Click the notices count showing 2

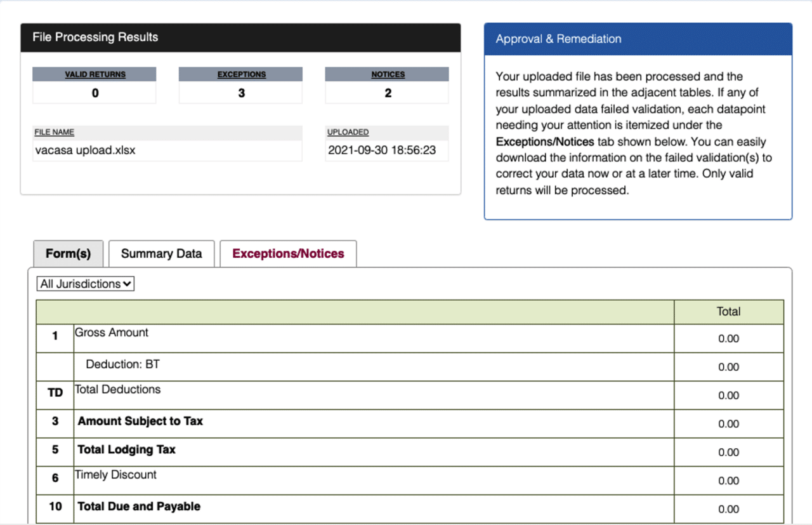pyautogui.click(x=387, y=93)
